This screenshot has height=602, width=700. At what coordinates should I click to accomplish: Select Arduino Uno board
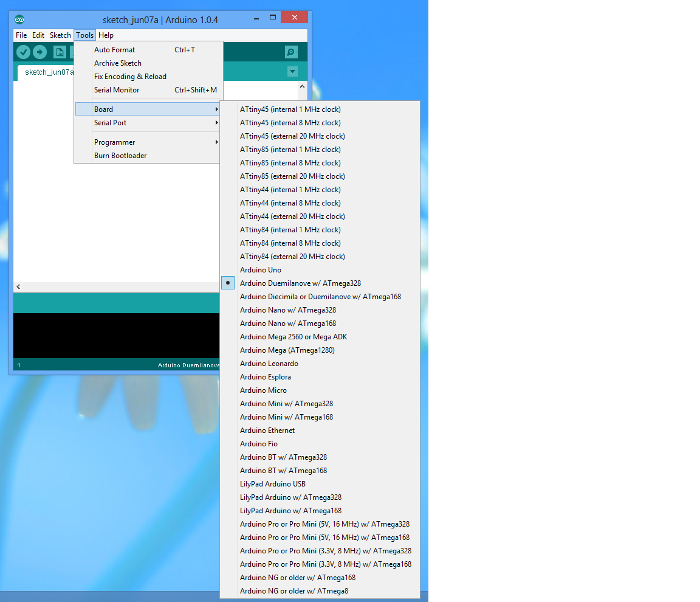coord(320,270)
